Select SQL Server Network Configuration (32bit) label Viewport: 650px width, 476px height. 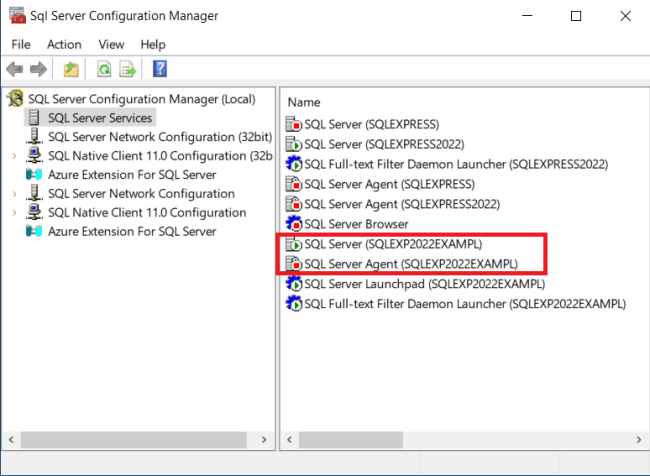[160, 136]
